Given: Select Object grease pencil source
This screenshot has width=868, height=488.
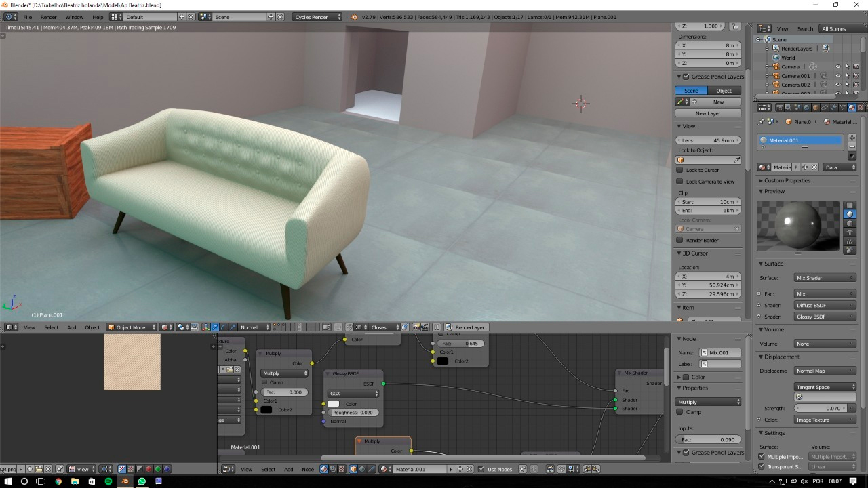Looking at the screenshot, I should click(724, 91).
